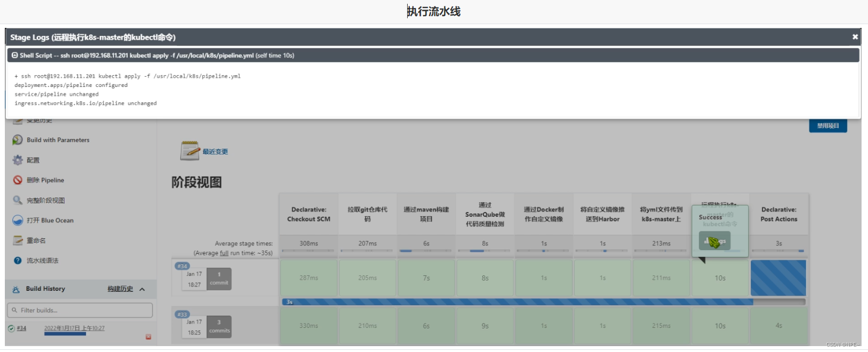
Task: Click the 最近变更 notepad icon
Action: coord(190,151)
